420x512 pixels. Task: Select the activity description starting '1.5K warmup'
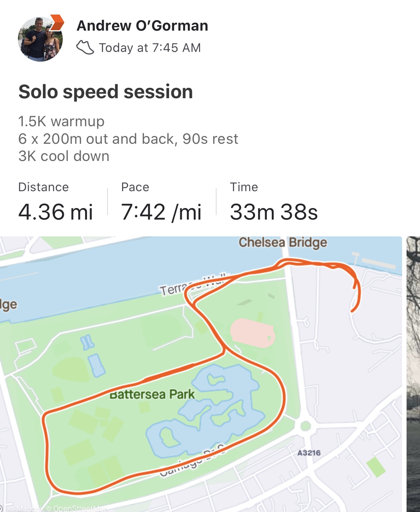128,139
